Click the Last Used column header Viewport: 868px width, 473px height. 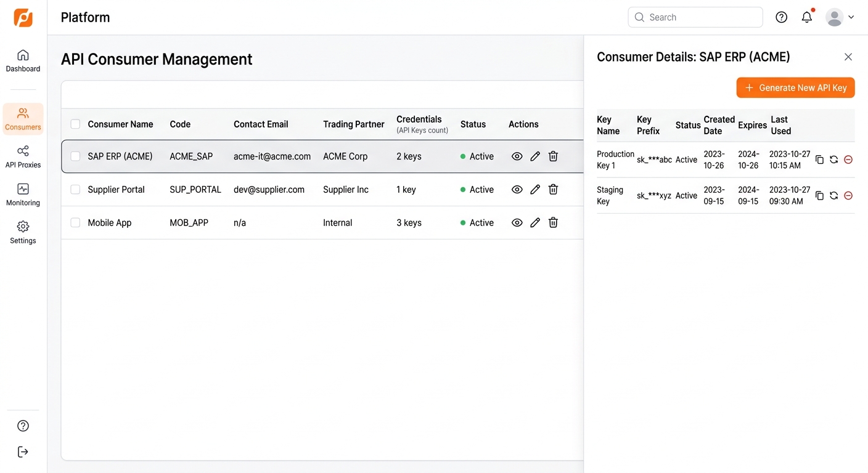780,125
